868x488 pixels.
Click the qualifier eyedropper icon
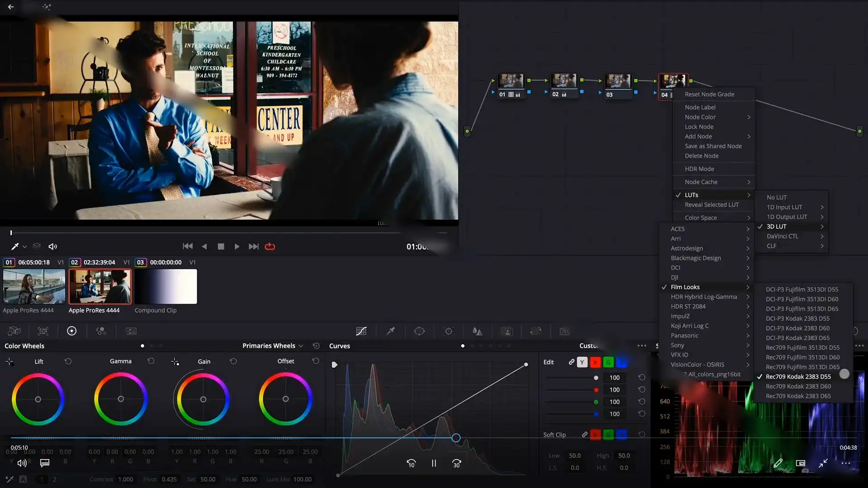[391, 331]
